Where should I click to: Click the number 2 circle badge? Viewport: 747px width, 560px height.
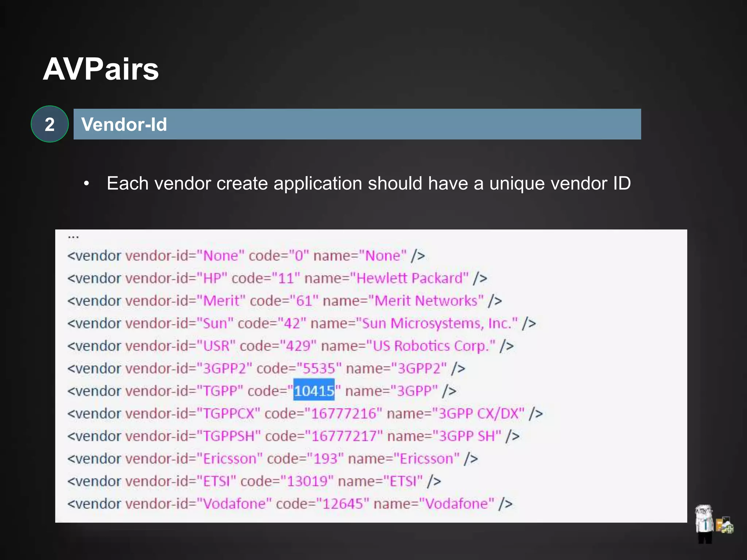[x=50, y=124]
